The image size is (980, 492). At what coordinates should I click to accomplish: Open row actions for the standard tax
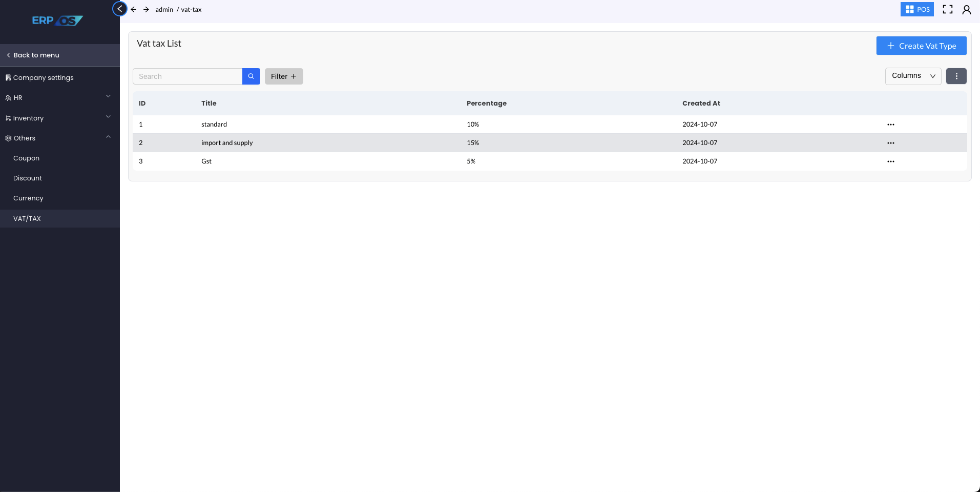point(891,125)
